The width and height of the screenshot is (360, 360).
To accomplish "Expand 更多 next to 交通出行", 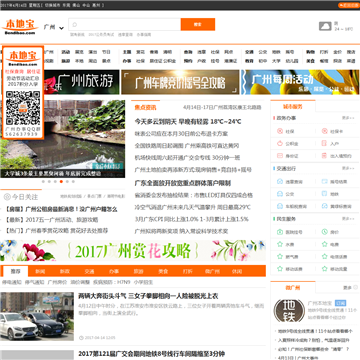I will pyautogui.click(x=348, y=169).
